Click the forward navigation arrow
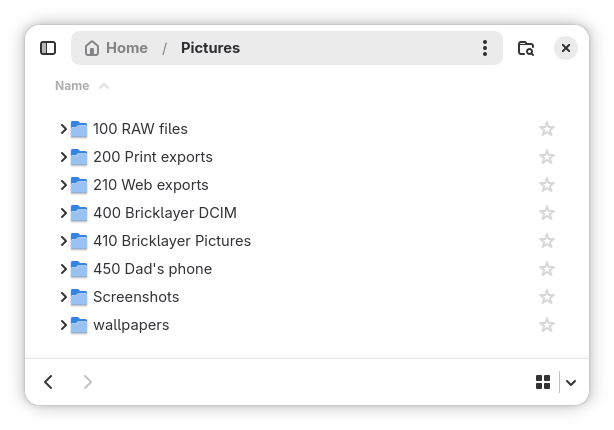Image resolution: width=614 pixels, height=430 pixels. (x=88, y=382)
